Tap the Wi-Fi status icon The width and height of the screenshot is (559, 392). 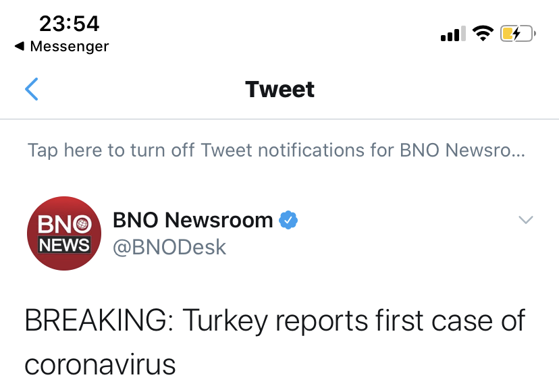[x=483, y=33]
